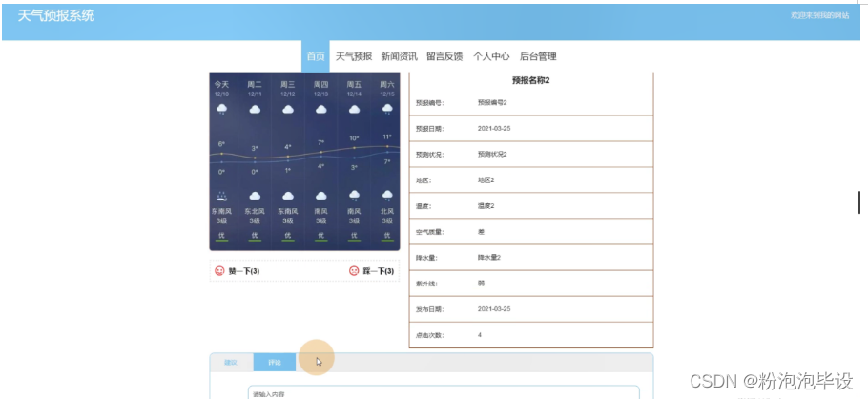868x399 pixels.
Task: Click the 紫外线: label
Action: (426, 283)
